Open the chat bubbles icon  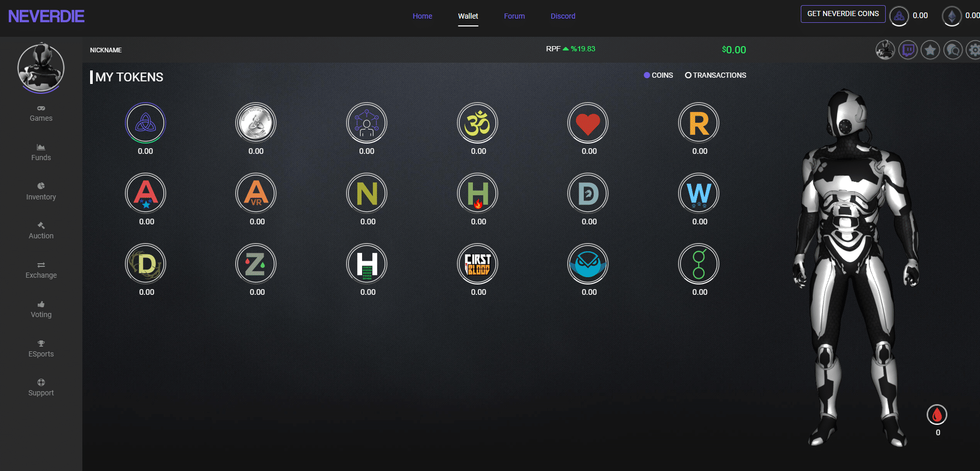[x=953, y=50]
